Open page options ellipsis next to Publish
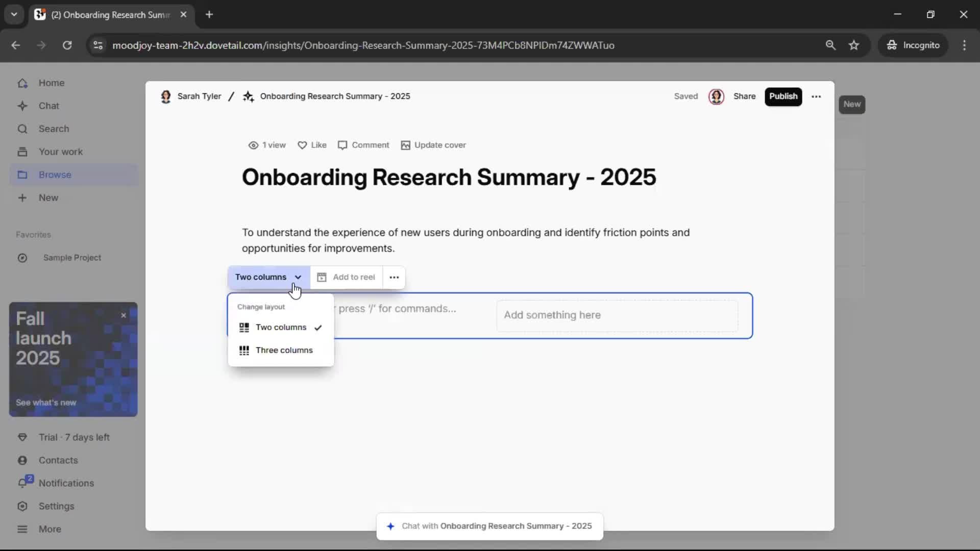The width and height of the screenshot is (980, 551). click(x=816, y=96)
